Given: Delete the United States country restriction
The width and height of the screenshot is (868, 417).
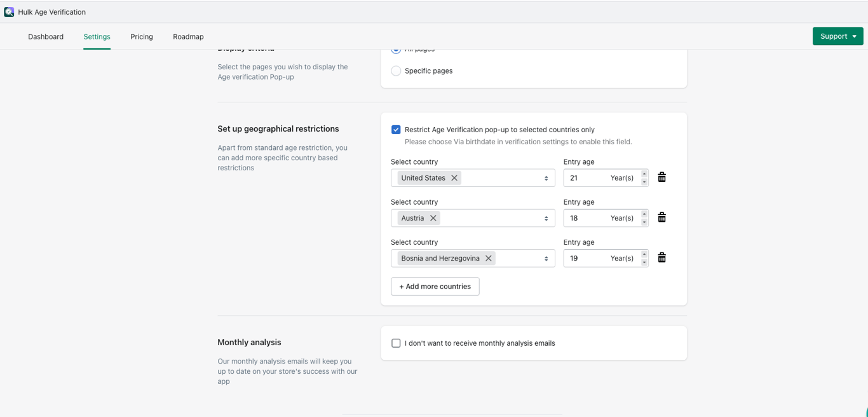Looking at the screenshot, I should point(661,177).
